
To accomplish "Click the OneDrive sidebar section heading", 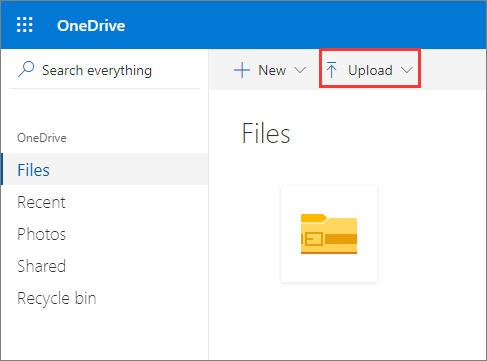I will [42, 138].
